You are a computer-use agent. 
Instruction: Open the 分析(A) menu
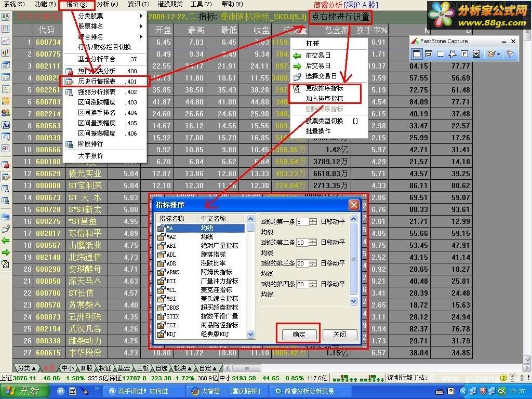click(108, 4)
